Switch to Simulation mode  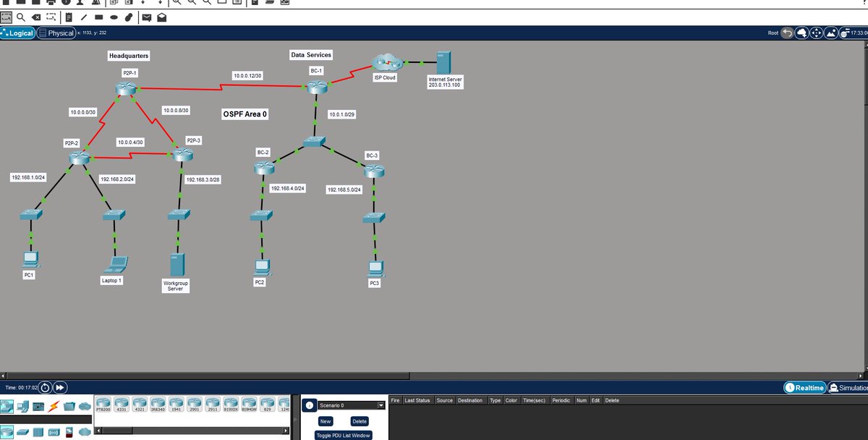[848, 388]
